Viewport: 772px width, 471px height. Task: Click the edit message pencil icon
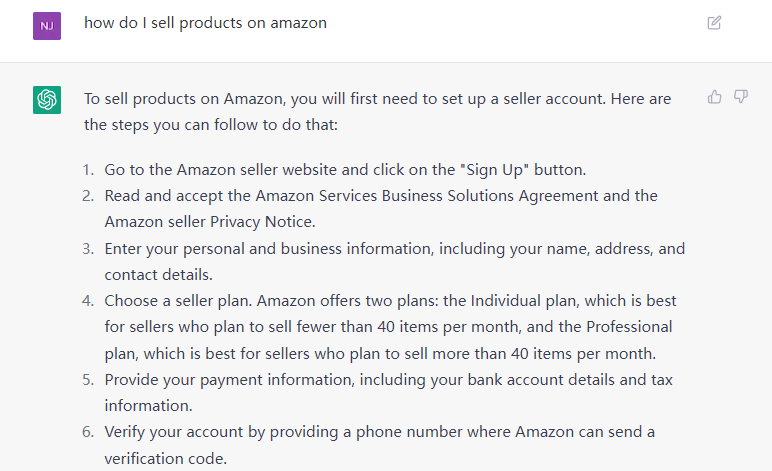coord(714,23)
